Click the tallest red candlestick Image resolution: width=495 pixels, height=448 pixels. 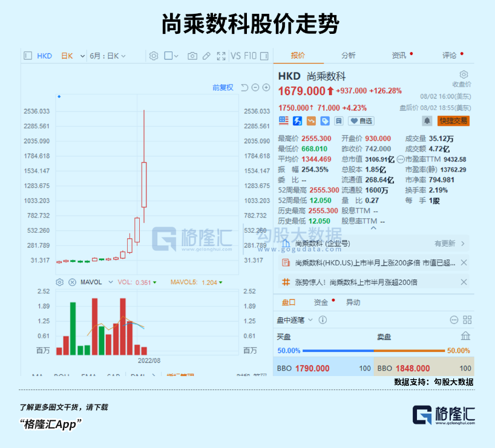144,184
